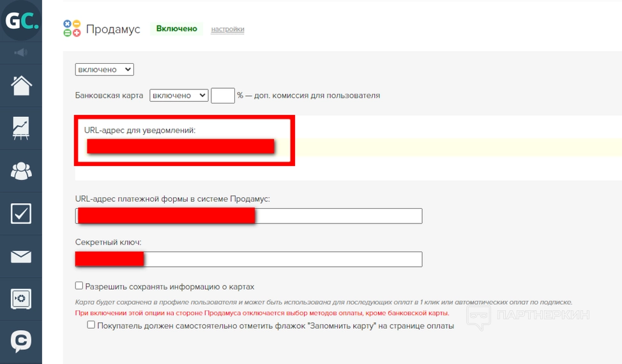The width and height of the screenshot is (622, 364).
Task: Click the Секретный ключ label
Action: point(109,242)
